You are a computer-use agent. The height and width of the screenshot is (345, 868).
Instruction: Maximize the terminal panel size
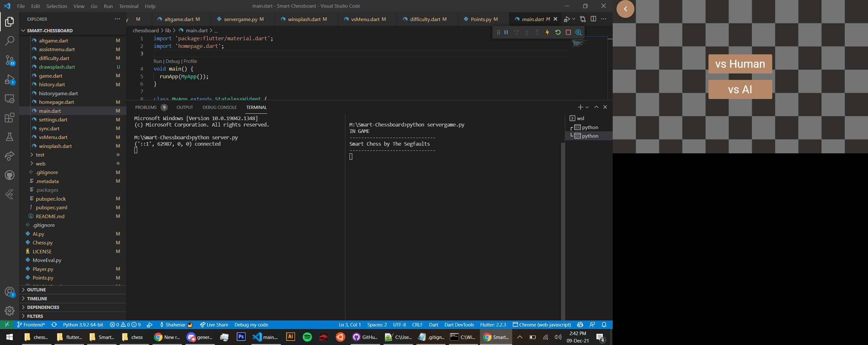596,107
